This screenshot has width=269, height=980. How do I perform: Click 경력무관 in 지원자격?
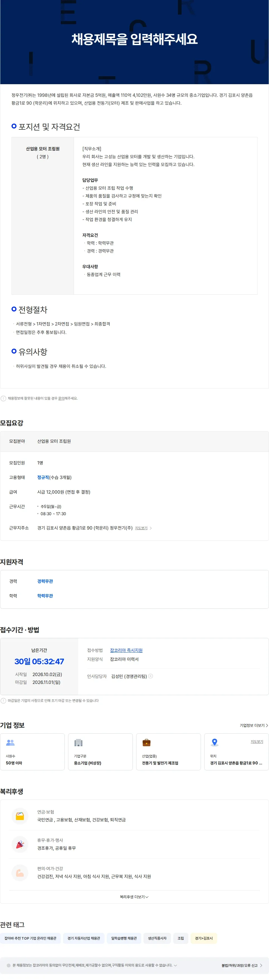[x=45, y=581]
